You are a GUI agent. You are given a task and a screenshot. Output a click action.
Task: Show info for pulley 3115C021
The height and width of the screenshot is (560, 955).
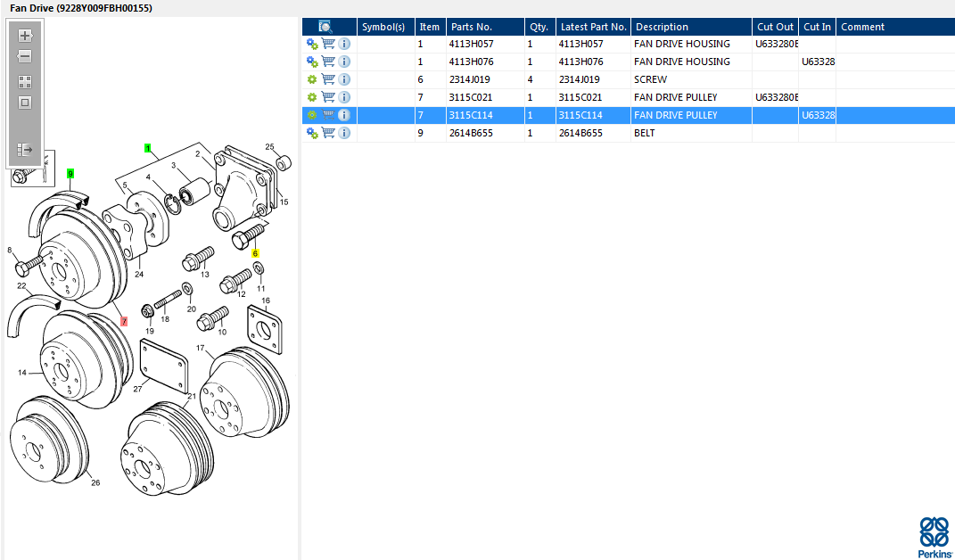[x=344, y=97]
